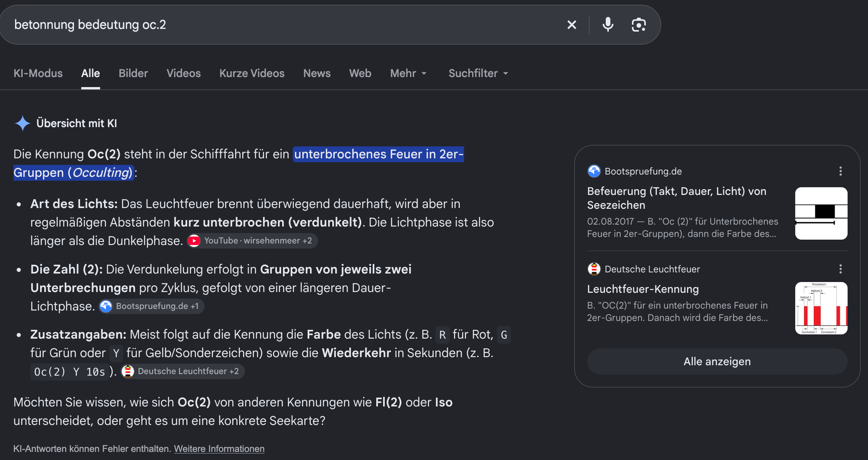Click the YouTube logo in the source chip
The width and height of the screenshot is (868, 460).
[x=194, y=241]
